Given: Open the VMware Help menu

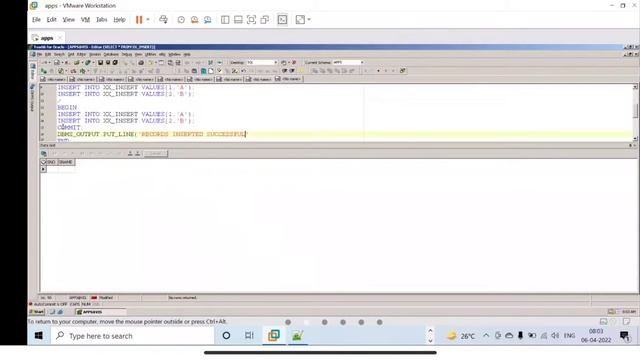Looking at the screenshot, I should click(x=119, y=20).
